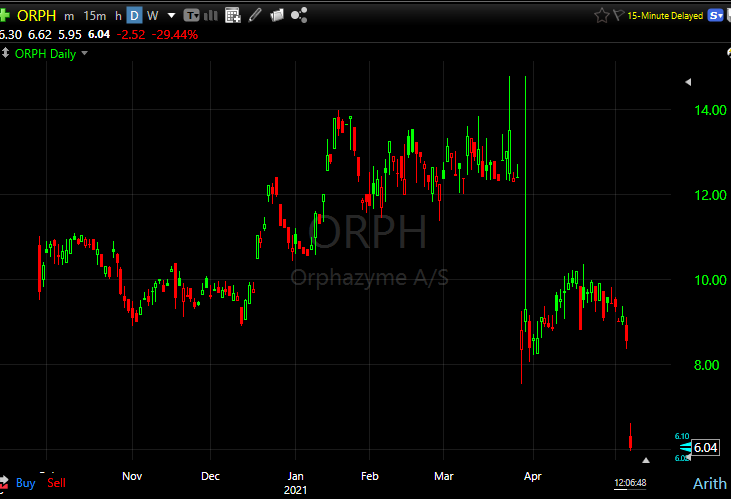Open the blue S dropdown button

(x=715, y=16)
